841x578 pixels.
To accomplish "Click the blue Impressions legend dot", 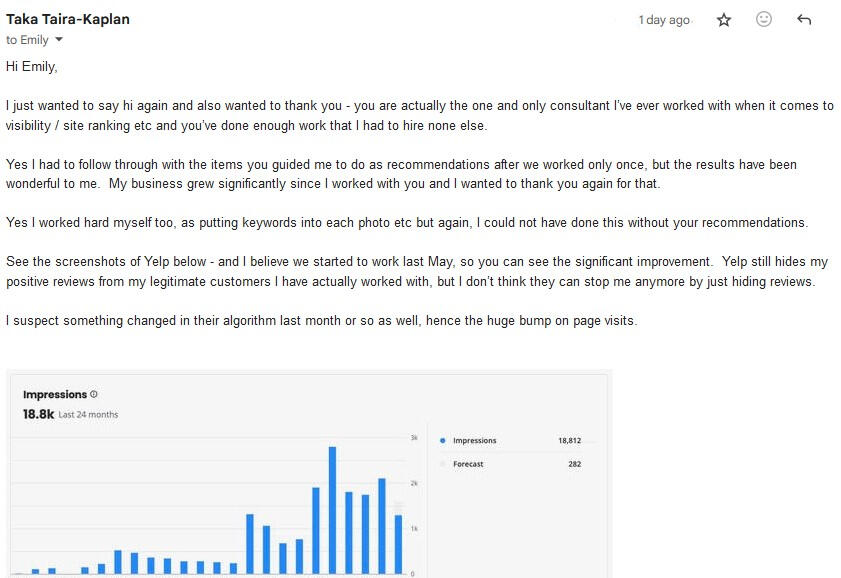I will coord(442,441).
